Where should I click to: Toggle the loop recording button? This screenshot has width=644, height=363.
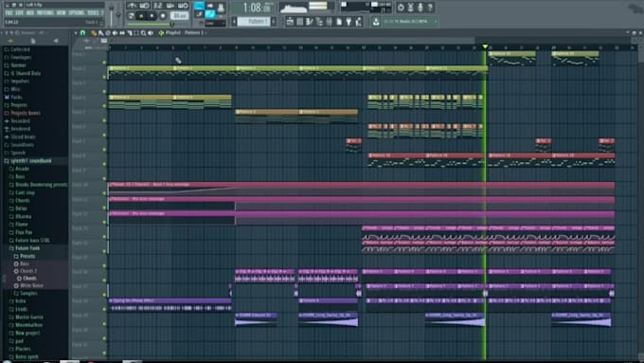(183, 6)
